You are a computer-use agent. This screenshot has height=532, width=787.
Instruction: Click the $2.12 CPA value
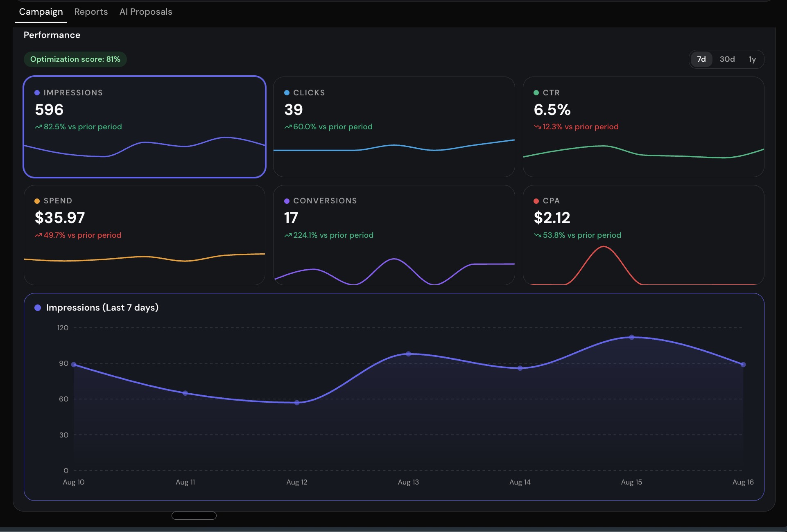[x=552, y=218]
